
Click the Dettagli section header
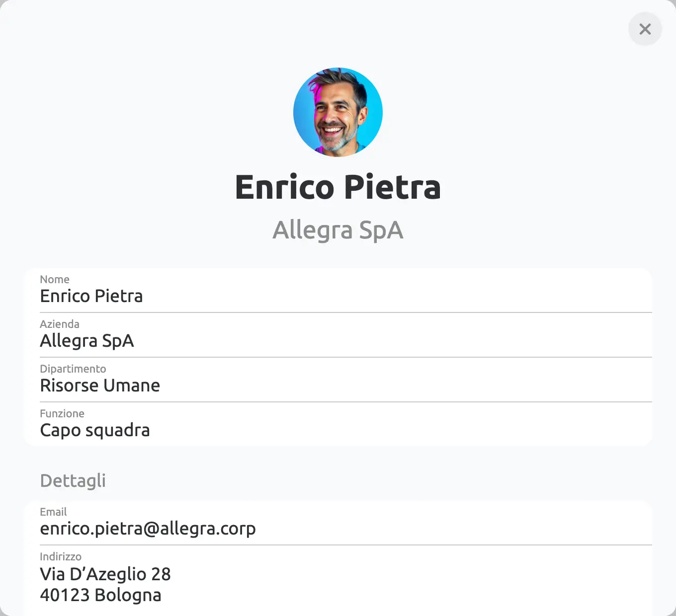73,481
